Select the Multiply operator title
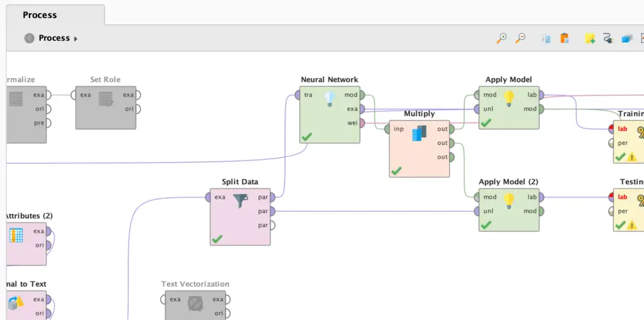Viewport: 644px width, 320px height. coord(419,114)
